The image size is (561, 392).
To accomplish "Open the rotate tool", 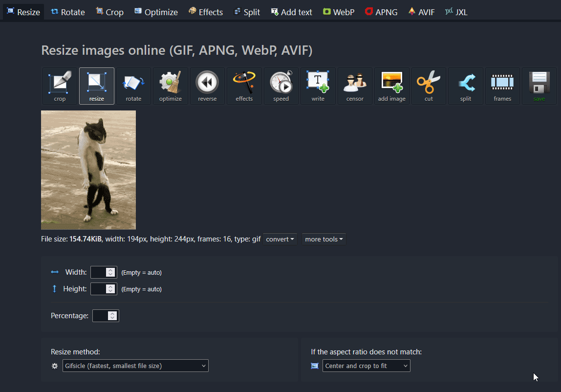I will [x=133, y=86].
